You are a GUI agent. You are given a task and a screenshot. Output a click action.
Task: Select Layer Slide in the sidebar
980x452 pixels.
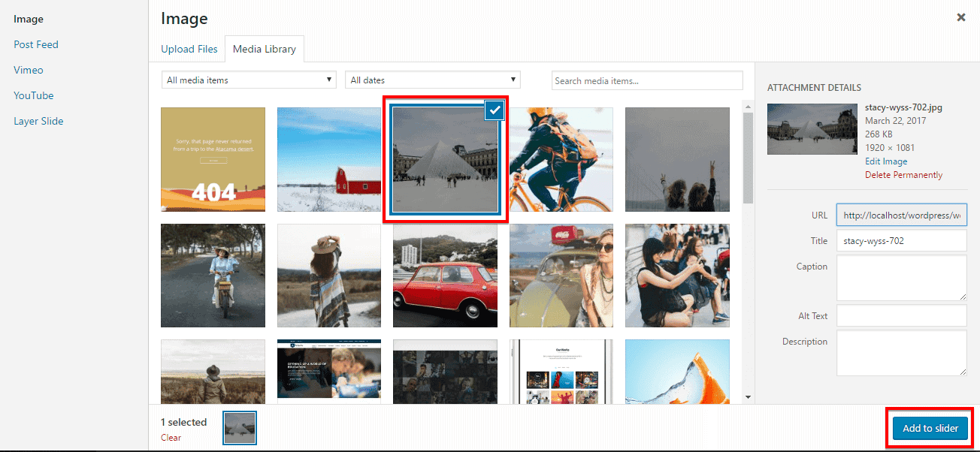click(x=38, y=121)
